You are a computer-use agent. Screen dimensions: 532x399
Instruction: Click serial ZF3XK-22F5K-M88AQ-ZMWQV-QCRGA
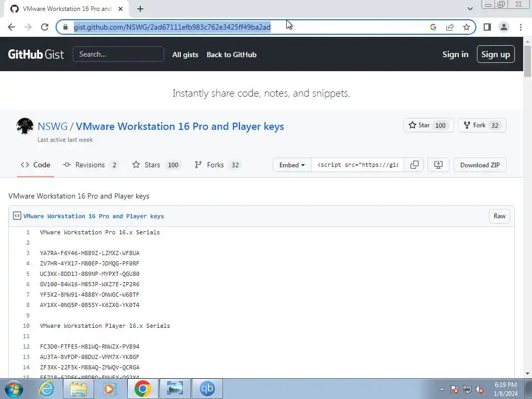point(89,367)
